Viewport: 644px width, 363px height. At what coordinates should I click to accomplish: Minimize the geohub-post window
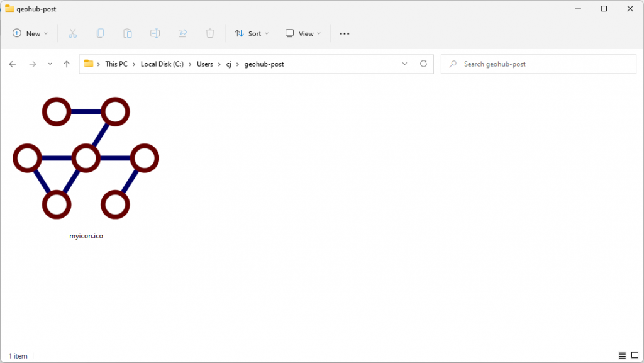click(x=579, y=9)
